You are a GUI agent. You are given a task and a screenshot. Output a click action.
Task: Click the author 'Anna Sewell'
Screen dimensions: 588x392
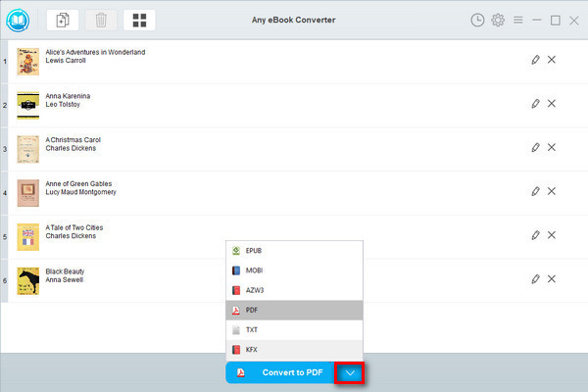point(65,280)
